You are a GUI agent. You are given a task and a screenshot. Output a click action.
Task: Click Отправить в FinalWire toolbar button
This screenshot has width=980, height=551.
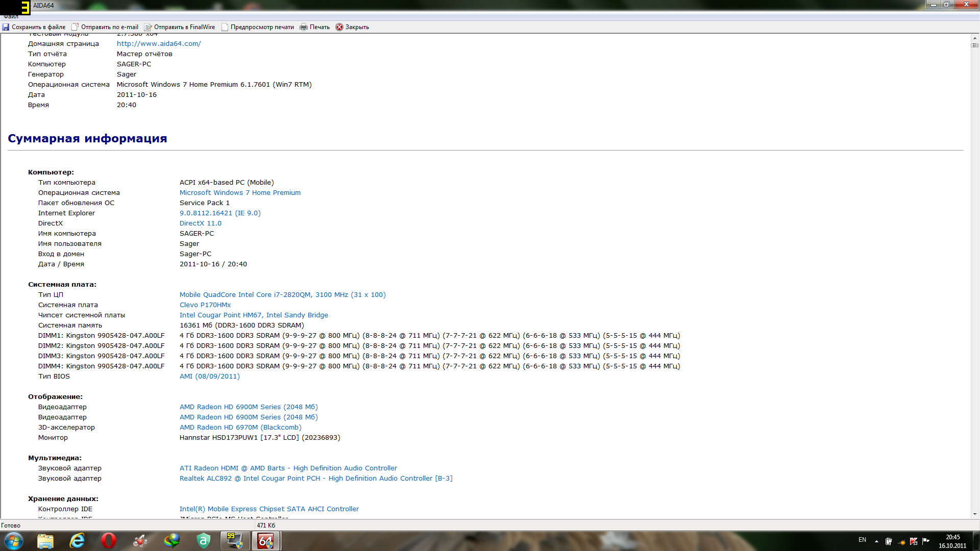(180, 27)
